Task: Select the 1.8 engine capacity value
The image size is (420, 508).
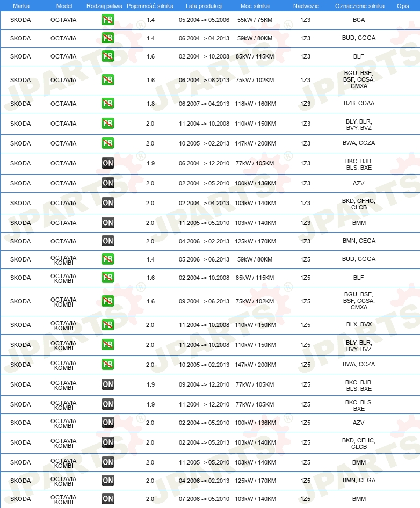Action: pyautogui.click(x=151, y=104)
